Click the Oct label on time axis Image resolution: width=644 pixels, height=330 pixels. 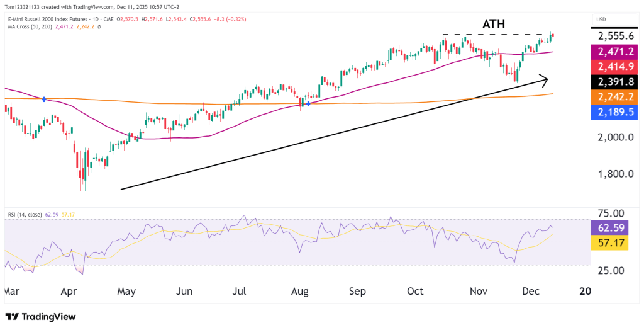tap(416, 292)
